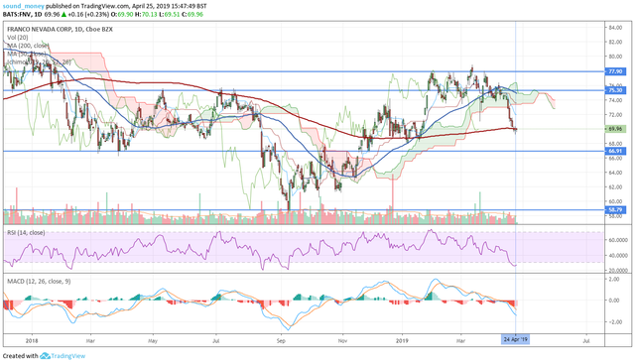This screenshot has height=364, width=635.
Task: Select the MA (50, close) indicator label
Action: 27,54
